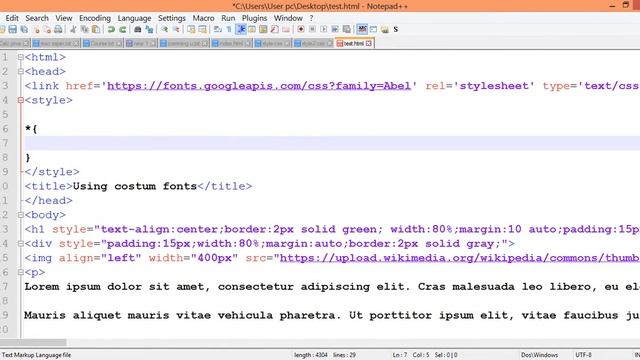Toggle the highlighted indent guide icon

tap(241, 29)
